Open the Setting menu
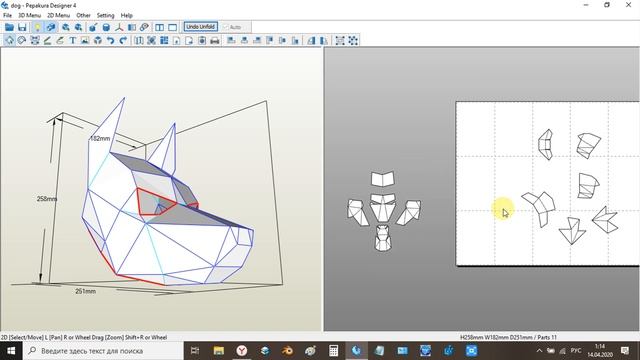This screenshot has height=360, width=640. (x=105, y=15)
